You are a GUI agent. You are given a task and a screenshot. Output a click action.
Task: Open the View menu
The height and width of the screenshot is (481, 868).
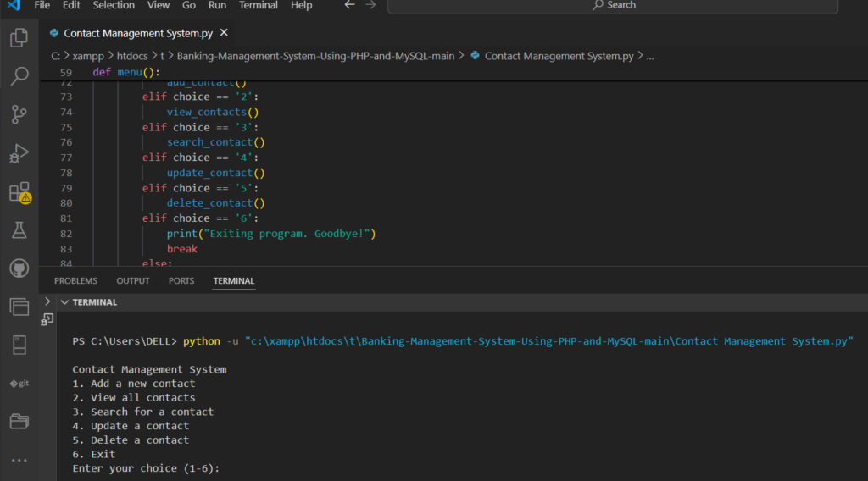159,5
